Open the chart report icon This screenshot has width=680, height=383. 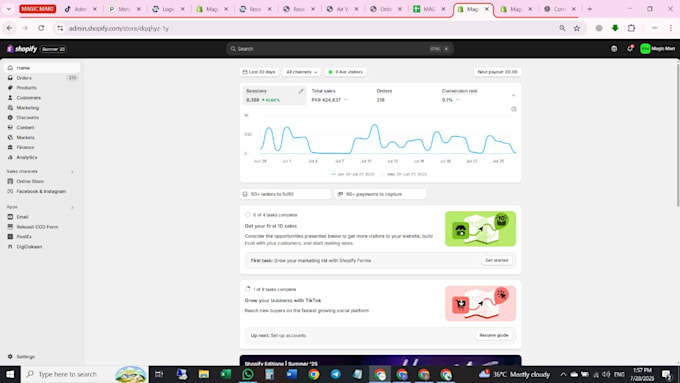coord(513,109)
